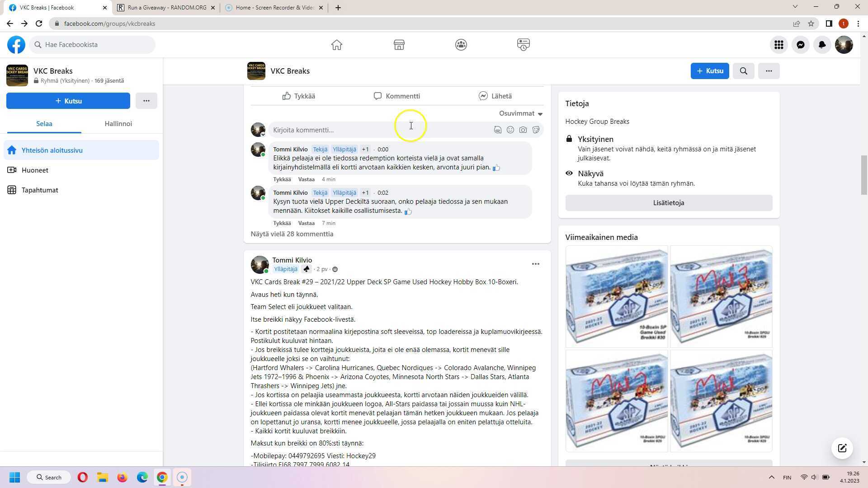Open the notifications bell icon
This screenshot has height=488, width=868.
(x=822, y=45)
